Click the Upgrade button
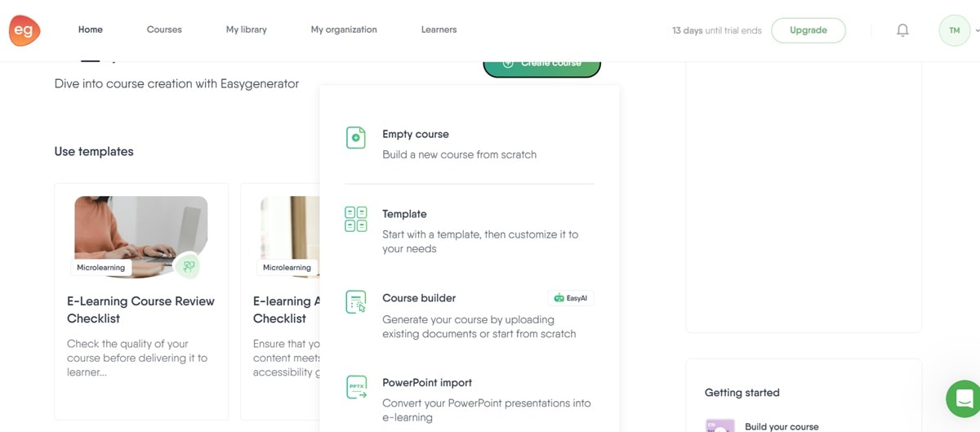 pos(808,30)
